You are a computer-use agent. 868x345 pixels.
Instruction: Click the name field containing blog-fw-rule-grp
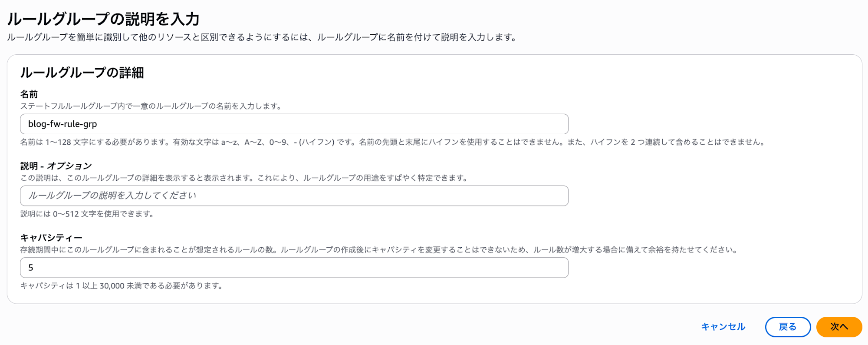coord(294,124)
